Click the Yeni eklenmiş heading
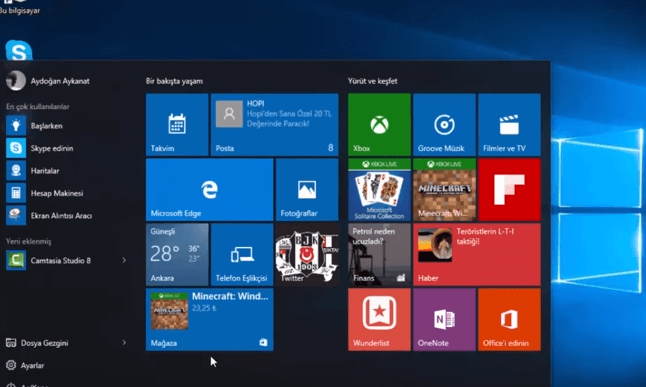Viewport: 646px width, 387px height. (28, 242)
